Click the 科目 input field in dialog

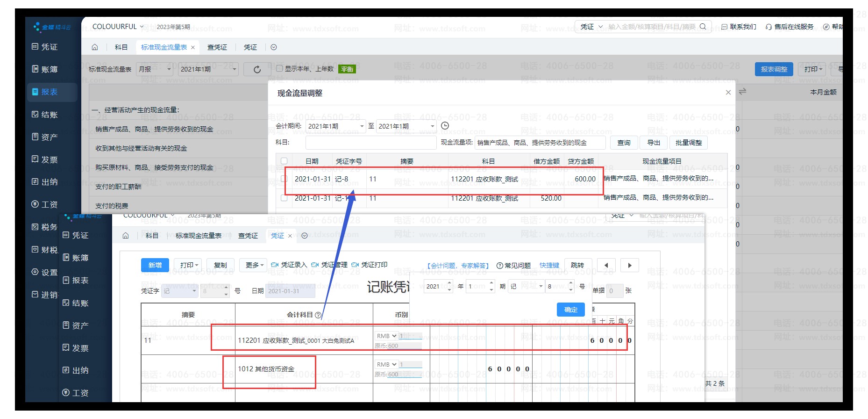(x=370, y=143)
